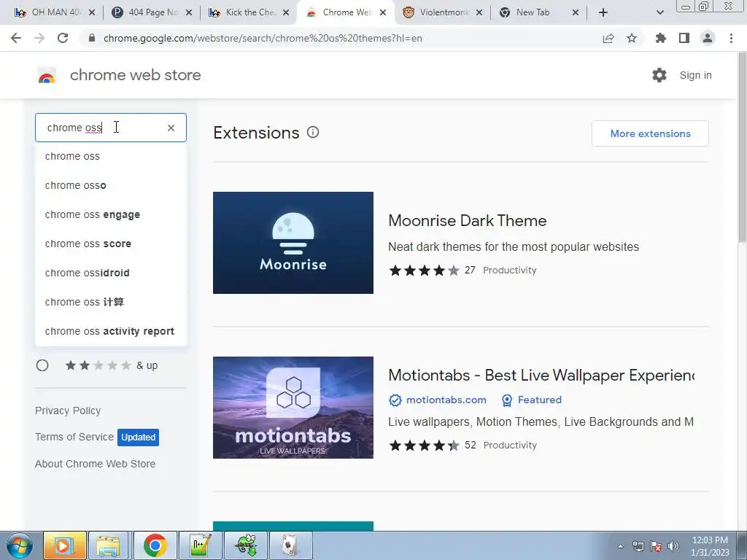Open the Terms of Service link
The width and height of the screenshot is (747, 560).
[74, 437]
